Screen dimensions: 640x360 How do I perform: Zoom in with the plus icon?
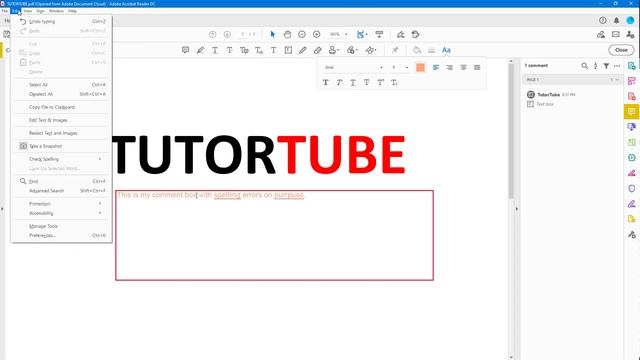[316, 34]
